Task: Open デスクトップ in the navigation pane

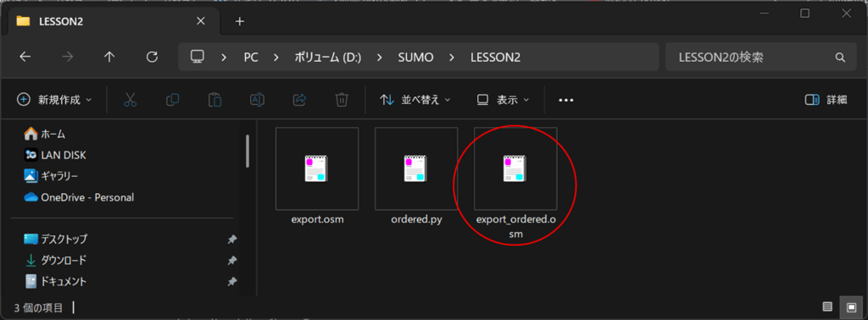Action: click(56, 240)
